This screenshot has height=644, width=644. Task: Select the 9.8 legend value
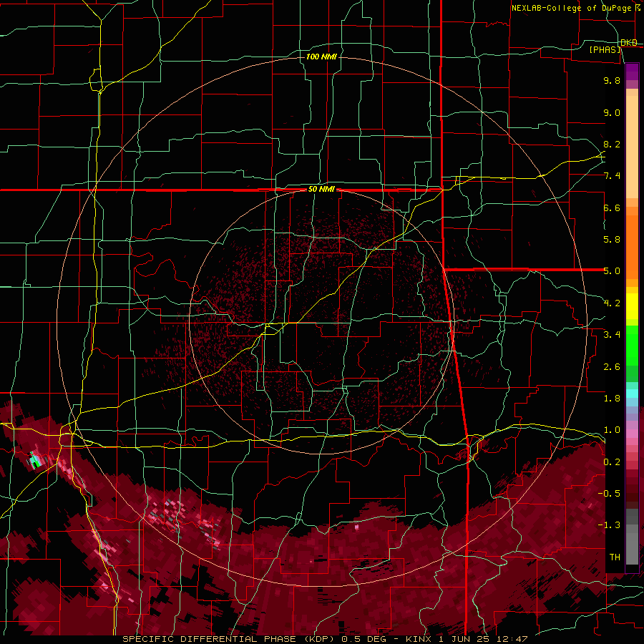point(612,80)
